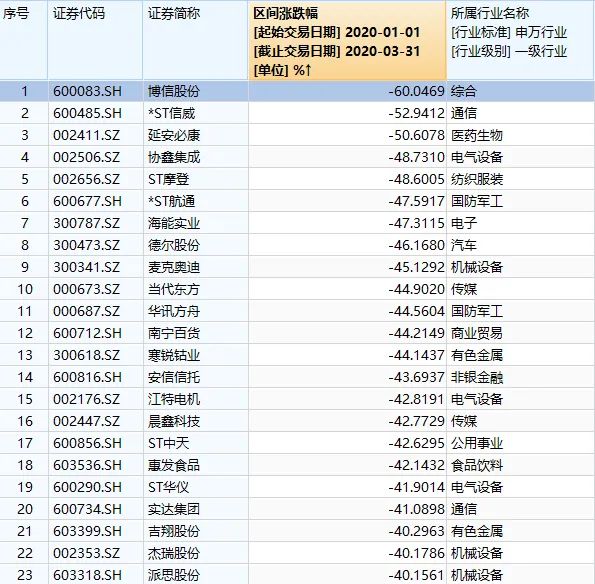
Task: Select the 非银金融 industry cell
Action: [477, 377]
